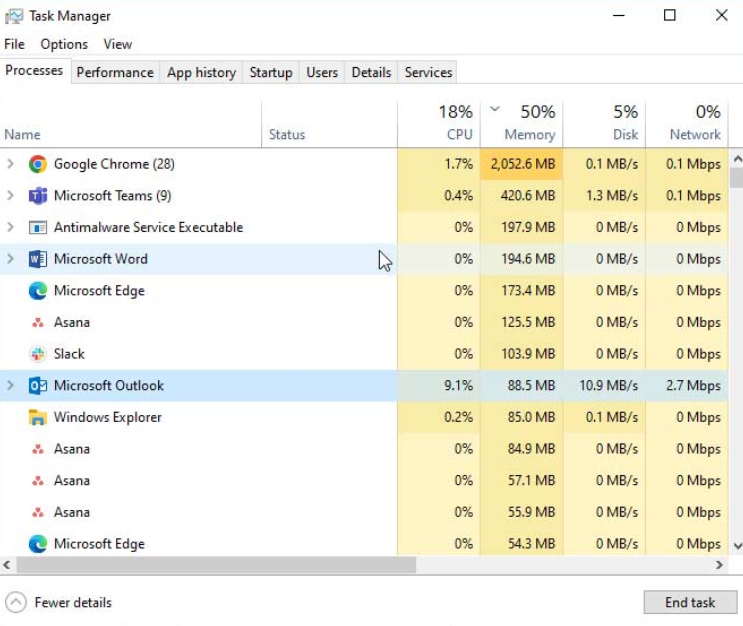
Task: Expand the Microsoft Word process group
Action: point(10,259)
